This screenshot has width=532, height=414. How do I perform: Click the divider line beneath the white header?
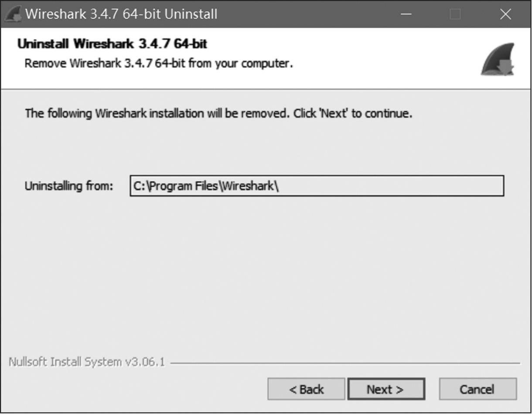click(262, 89)
